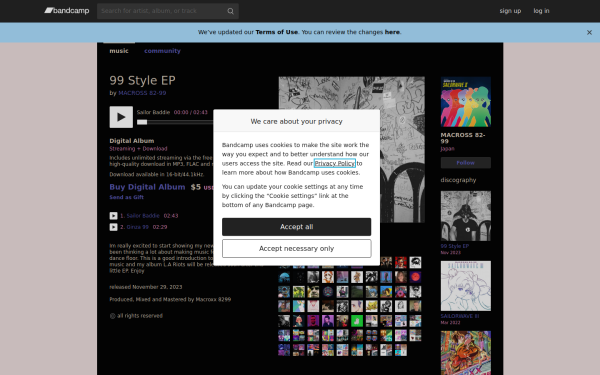
Task: Play the Sailor Baddie track with big play button
Action: click(121, 117)
